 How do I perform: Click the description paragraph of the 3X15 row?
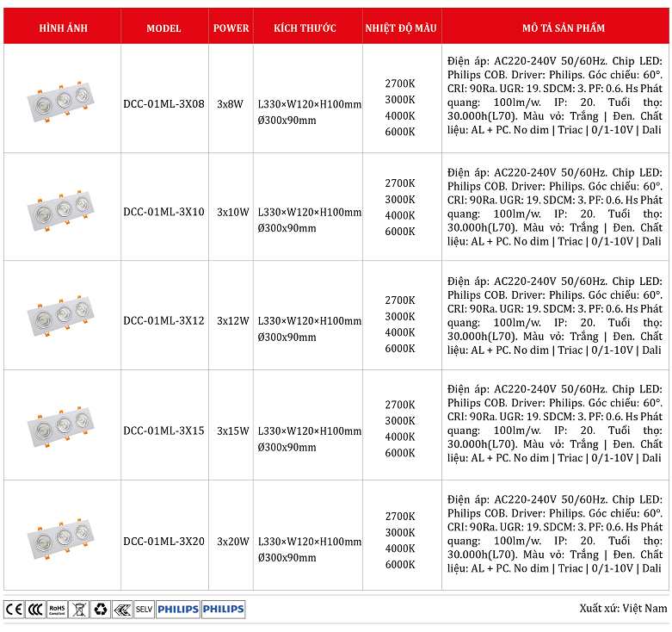coord(555,424)
